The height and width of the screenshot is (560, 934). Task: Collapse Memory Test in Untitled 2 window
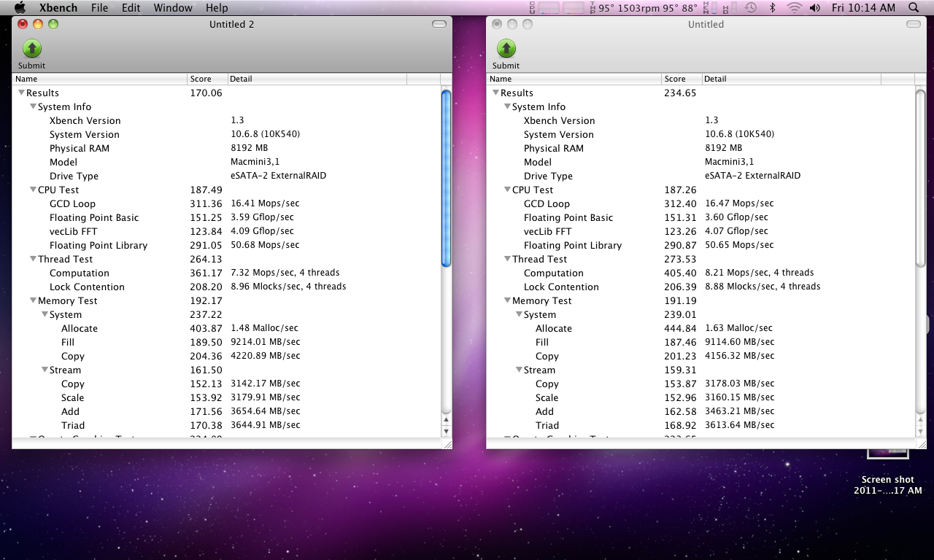point(33,300)
